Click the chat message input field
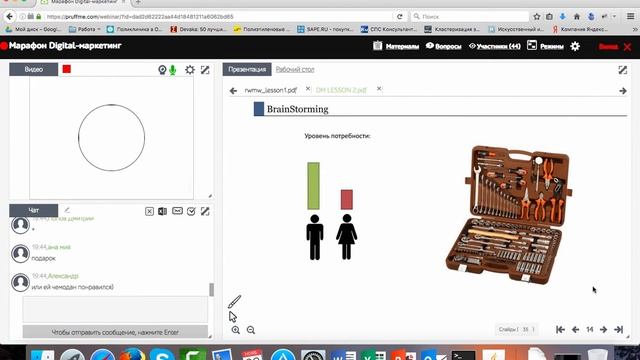 (x=115, y=310)
